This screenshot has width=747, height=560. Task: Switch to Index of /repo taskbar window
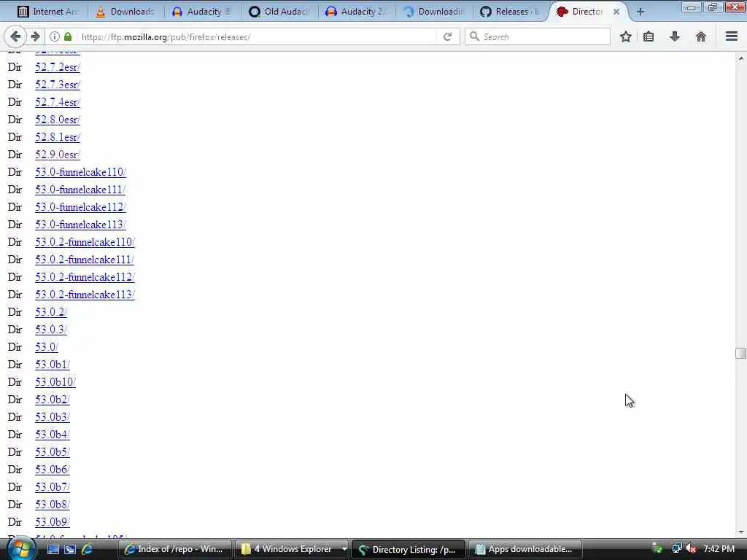click(174, 549)
